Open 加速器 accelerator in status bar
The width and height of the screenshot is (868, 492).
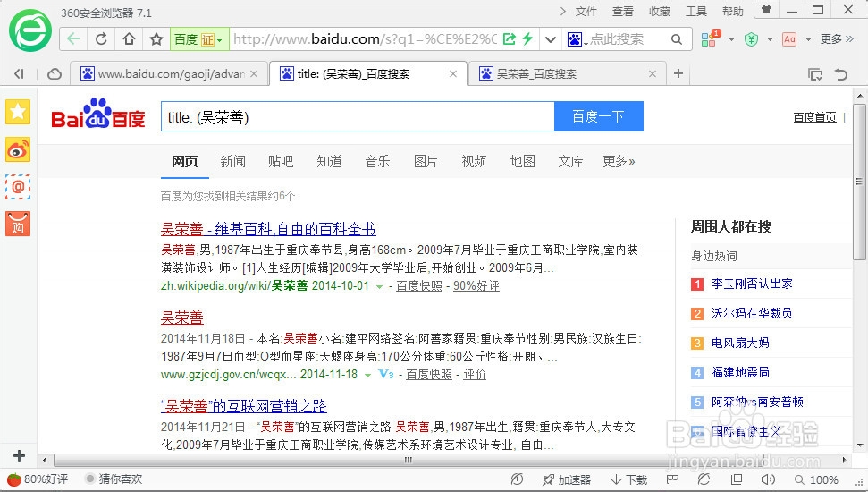[x=567, y=479]
